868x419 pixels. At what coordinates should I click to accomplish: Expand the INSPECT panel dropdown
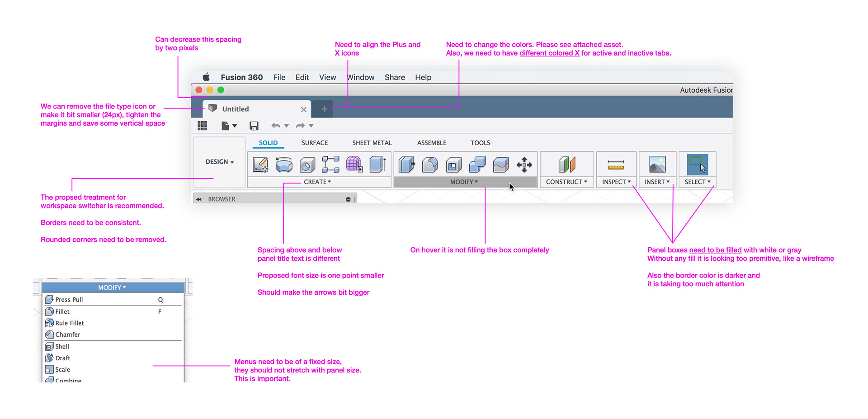616,182
